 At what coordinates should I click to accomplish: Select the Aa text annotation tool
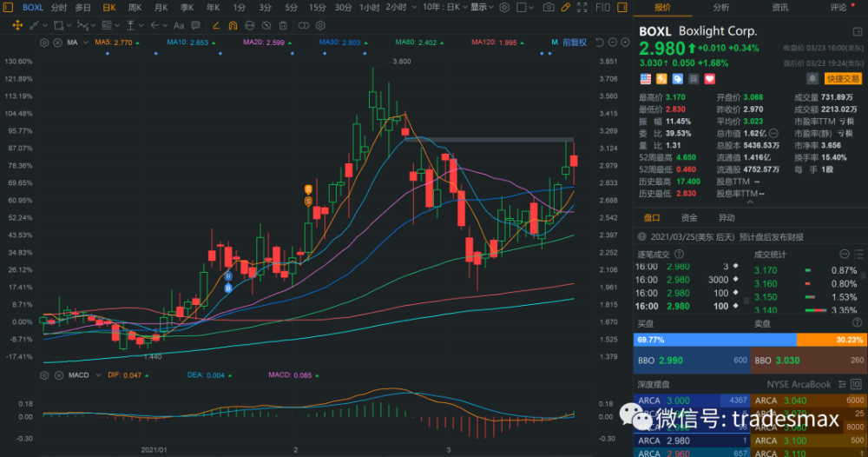click(x=178, y=25)
